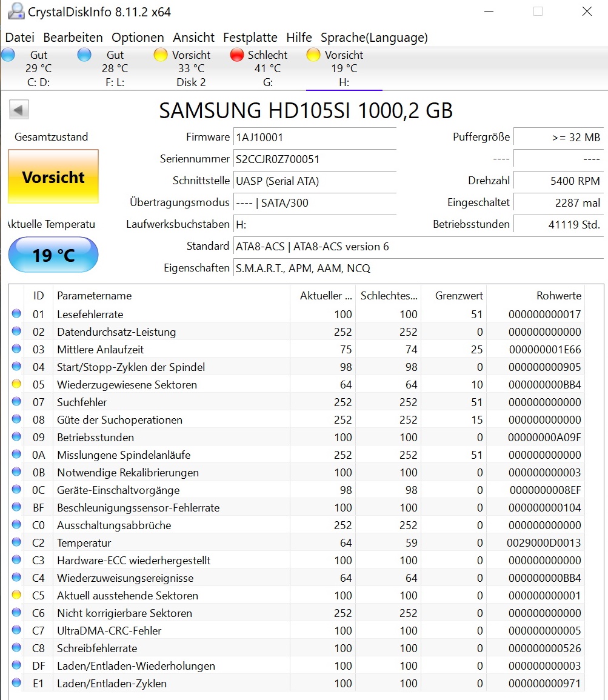Select the F: L: disk status orb

click(x=84, y=55)
